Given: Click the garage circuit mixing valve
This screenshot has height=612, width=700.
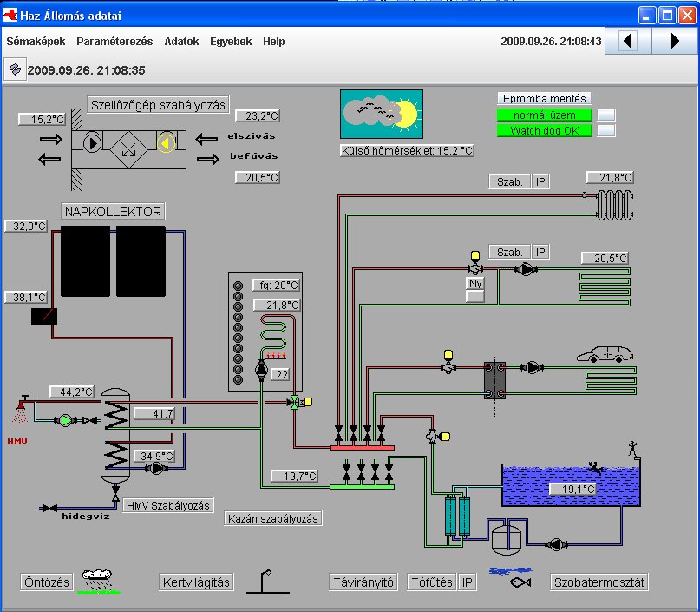Looking at the screenshot, I should click(448, 362).
